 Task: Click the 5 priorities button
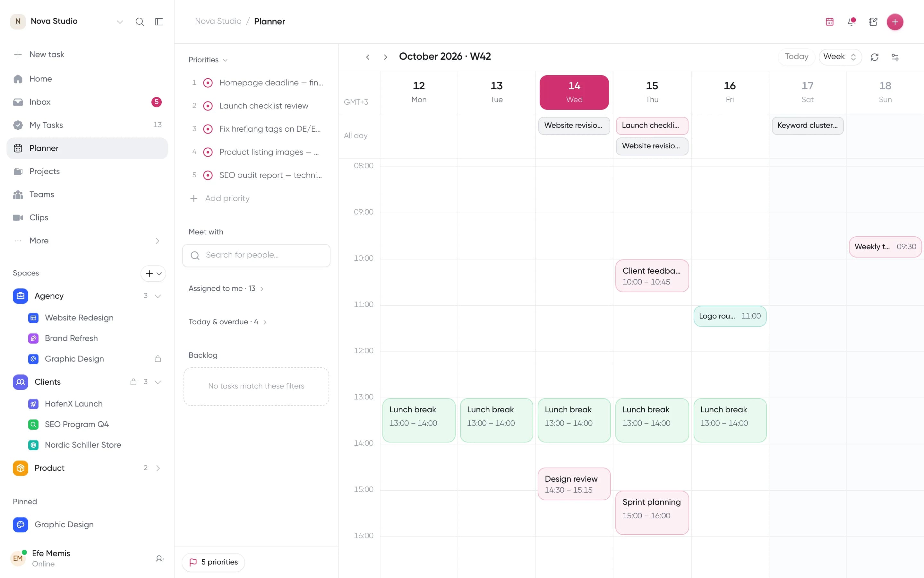tap(213, 562)
